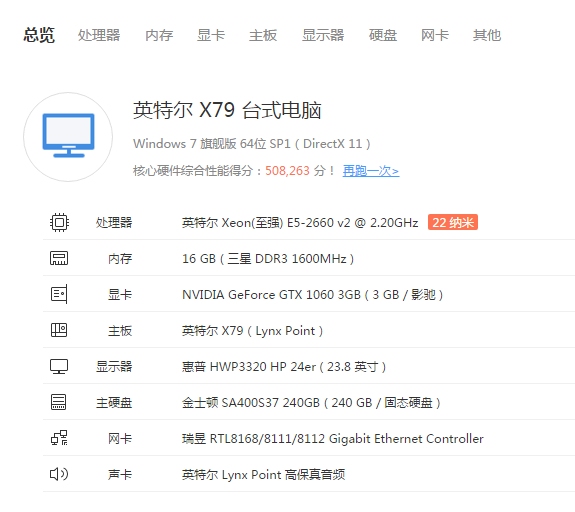Select the score value 508,263
Image resolution: width=575 pixels, height=512 pixels.
pyautogui.click(x=288, y=171)
